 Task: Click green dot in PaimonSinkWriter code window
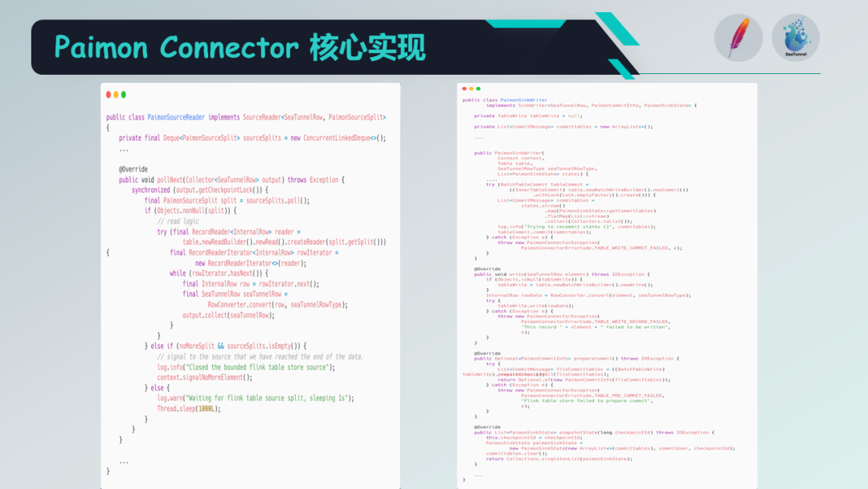coord(478,88)
